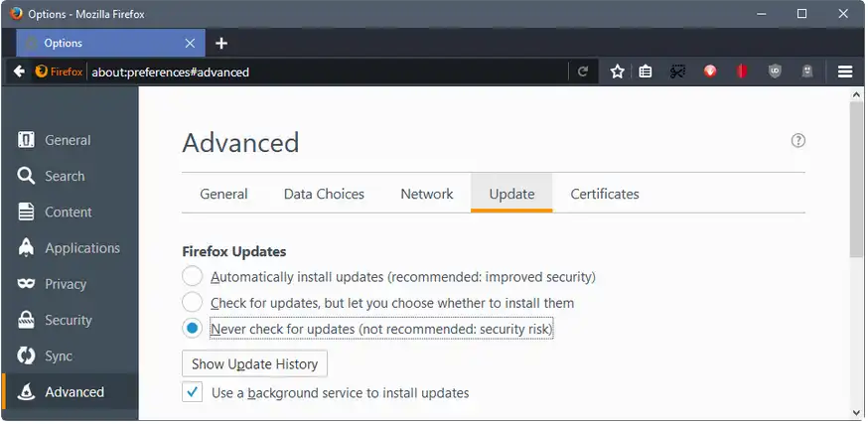Select Check for updates but let you choose

192,302
